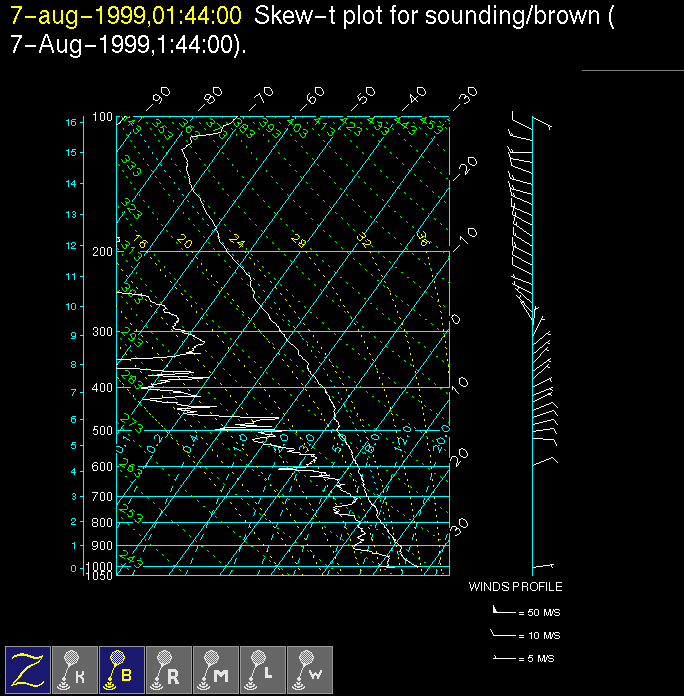684x696 pixels.
Task: Choose the M sounding balloon icon
Action: pyautogui.click(x=215, y=669)
